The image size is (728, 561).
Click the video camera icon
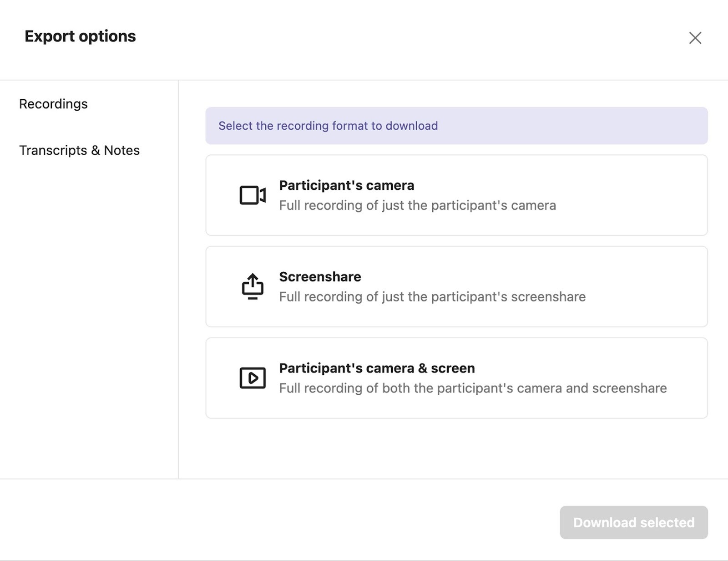pyautogui.click(x=253, y=195)
